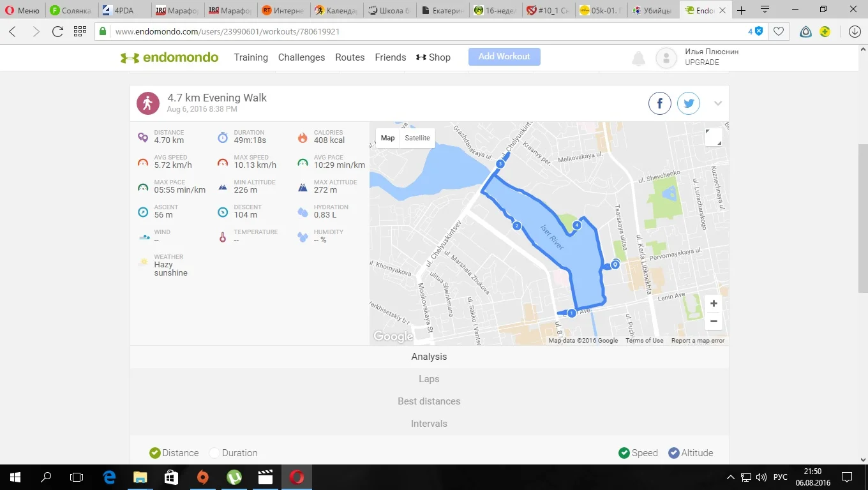Open Windows taskbar search

click(x=46, y=477)
